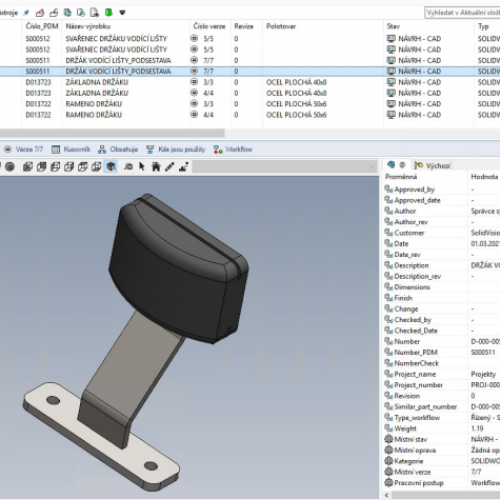Screen dimensions: 500x500
Task: Open the Kde jsou použity tab
Action: click(x=176, y=149)
